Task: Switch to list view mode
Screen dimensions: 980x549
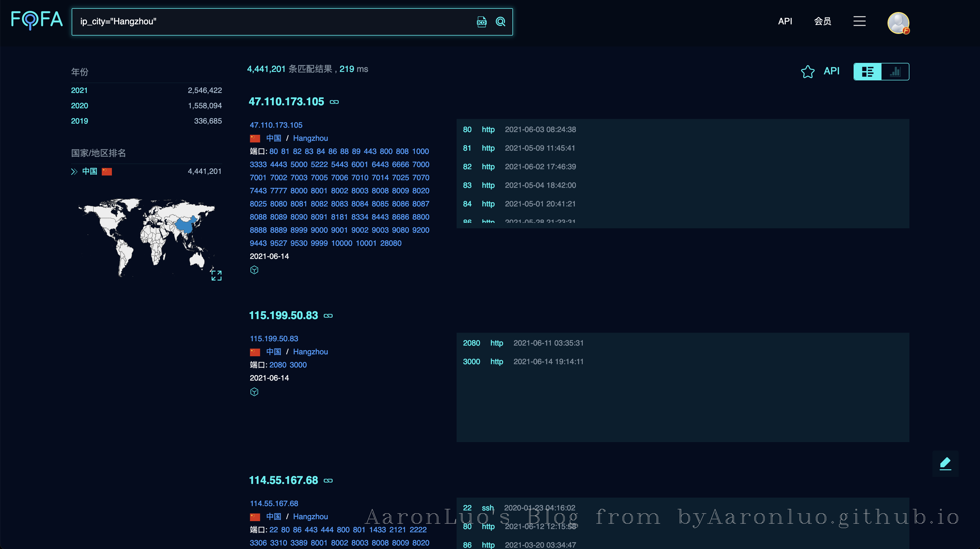Action: 867,71
